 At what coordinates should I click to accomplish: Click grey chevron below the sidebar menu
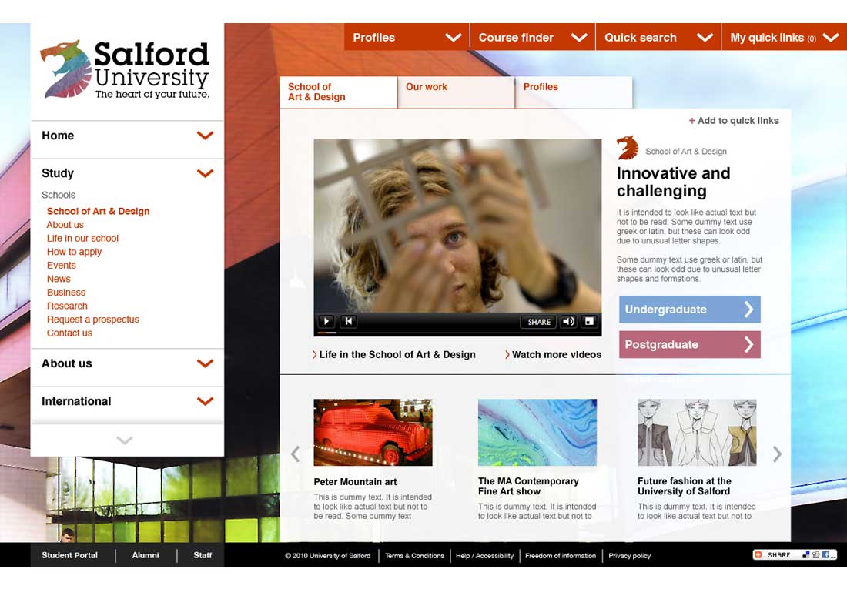125,440
